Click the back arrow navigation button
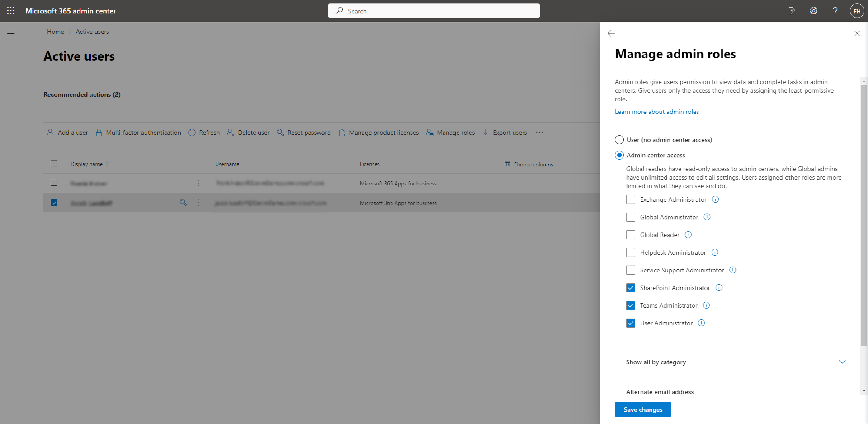 click(x=611, y=33)
